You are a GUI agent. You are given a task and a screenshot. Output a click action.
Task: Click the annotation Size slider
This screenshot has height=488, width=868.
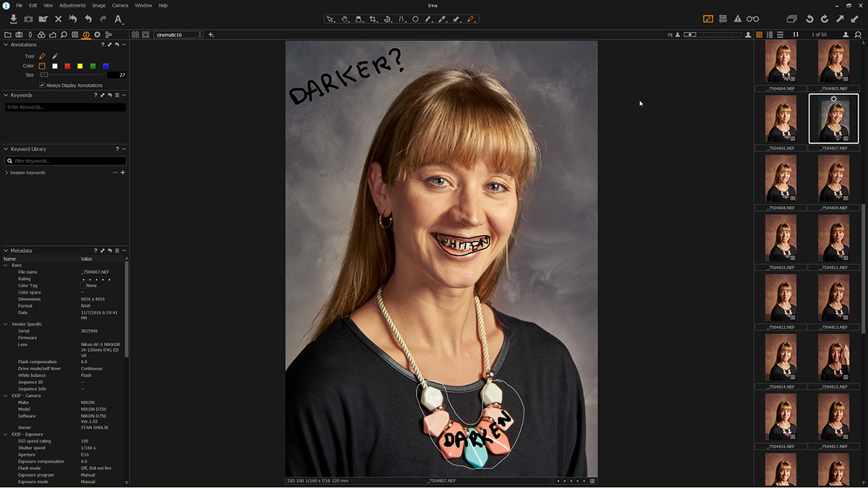(x=72, y=74)
